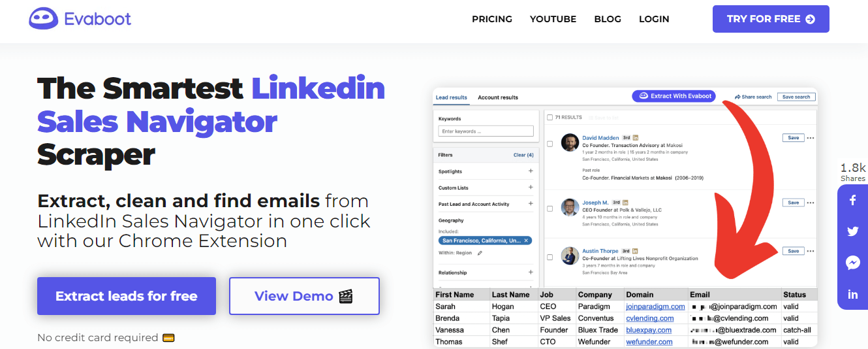The image size is (868, 349).
Task: Share via Facebook Messenger icon
Action: click(x=852, y=263)
